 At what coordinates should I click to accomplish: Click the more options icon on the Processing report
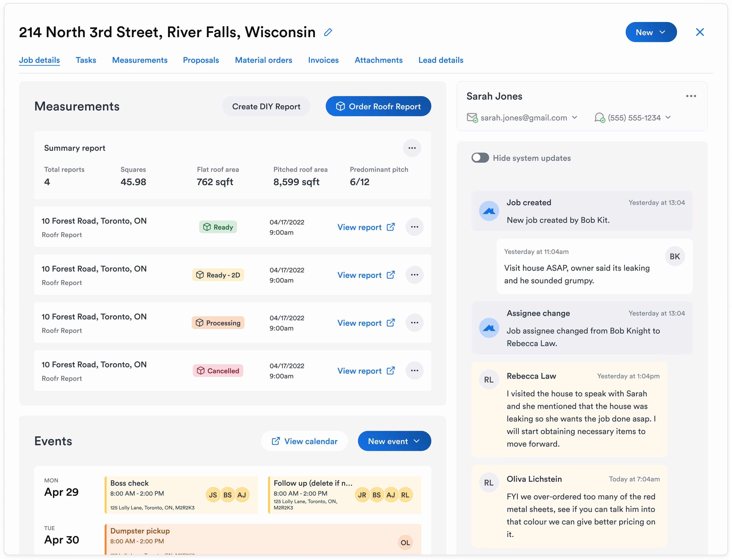(414, 323)
